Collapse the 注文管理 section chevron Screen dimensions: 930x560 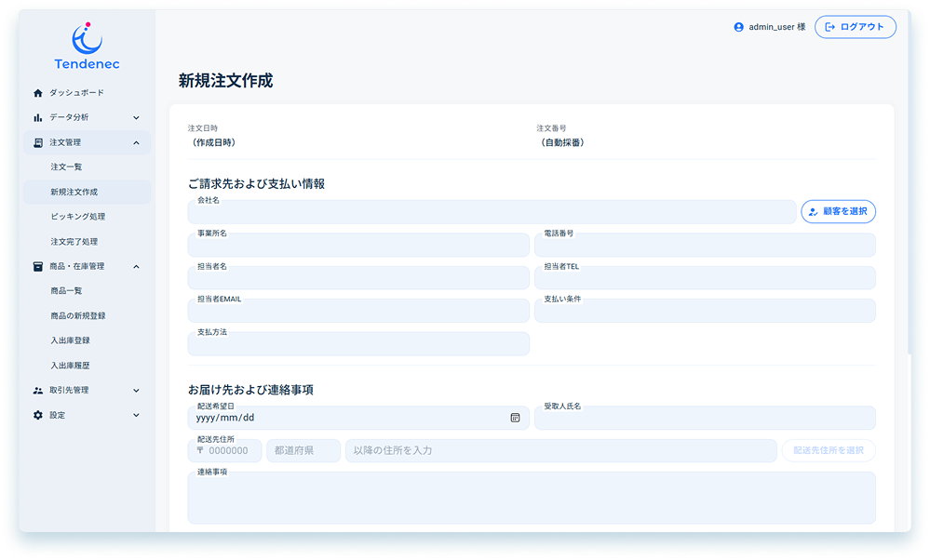136,143
